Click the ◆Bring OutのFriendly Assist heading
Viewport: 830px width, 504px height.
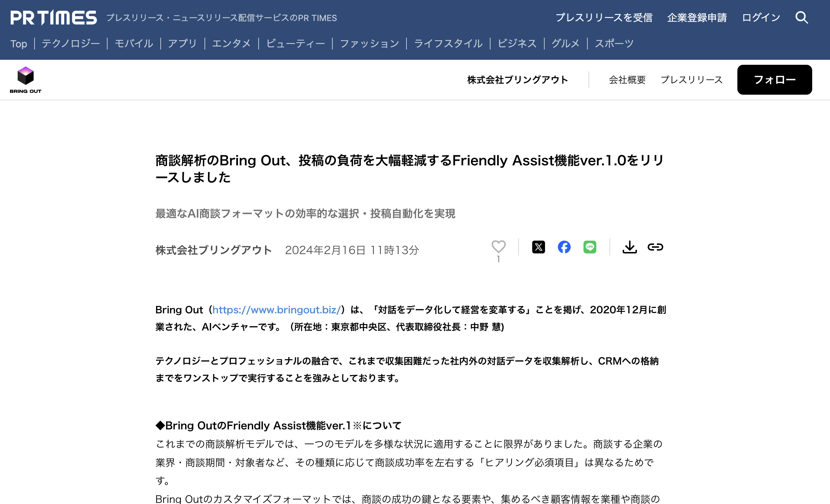(279, 425)
